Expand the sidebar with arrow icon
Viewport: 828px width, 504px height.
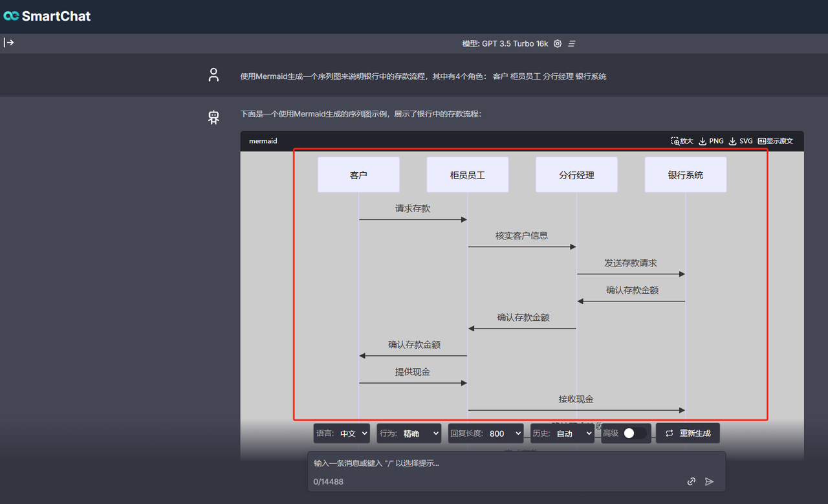pyautogui.click(x=9, y=43)
